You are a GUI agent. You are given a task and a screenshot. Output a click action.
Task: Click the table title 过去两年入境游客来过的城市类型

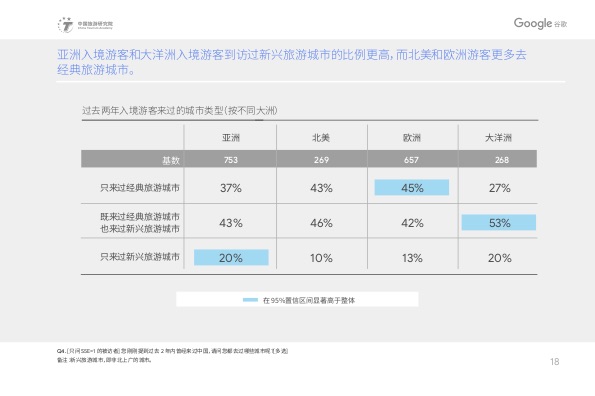coord(180,111)
